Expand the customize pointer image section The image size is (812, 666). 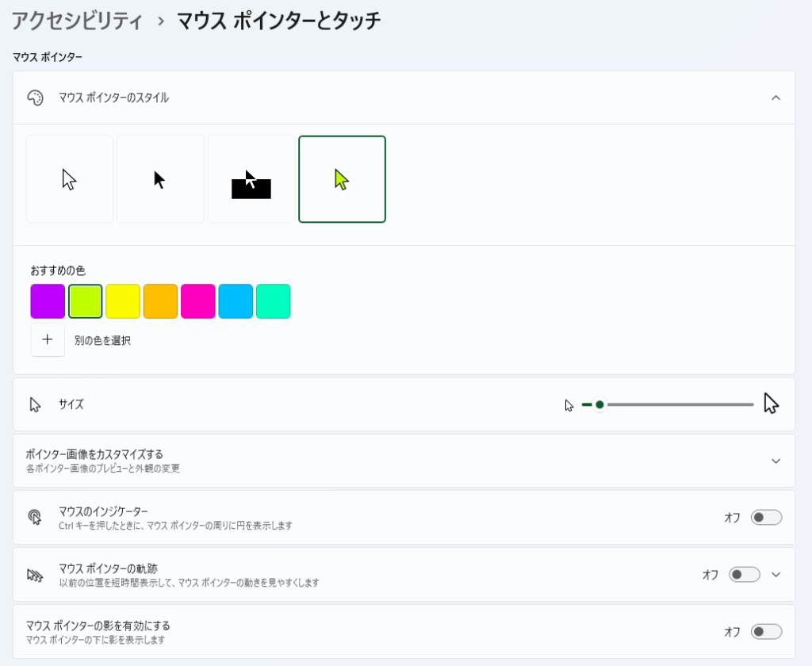pyautogui.click(x=776, y=461)
